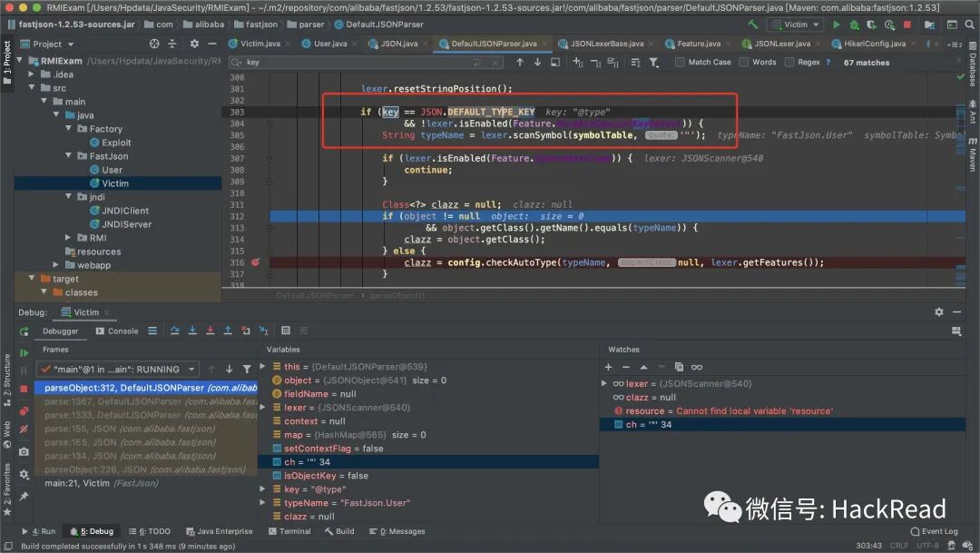
Task: Jump to previous search occurrence arrow
Action: (519, 62)
